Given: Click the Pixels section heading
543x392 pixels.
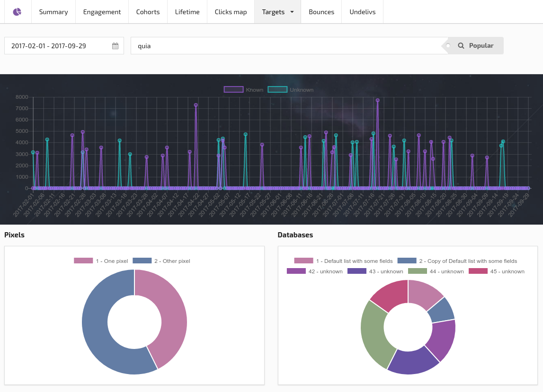Looking at the screenshot, I should 14,235.
